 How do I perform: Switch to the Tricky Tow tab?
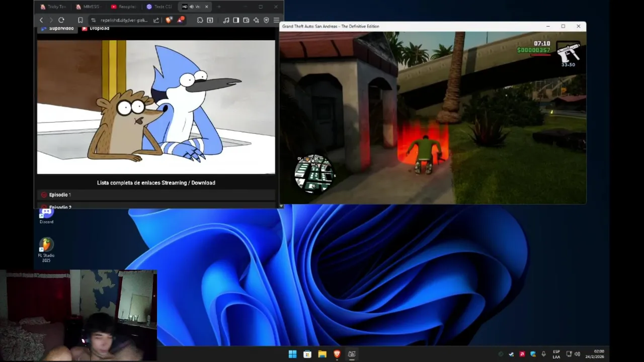[x=53, y=7]
